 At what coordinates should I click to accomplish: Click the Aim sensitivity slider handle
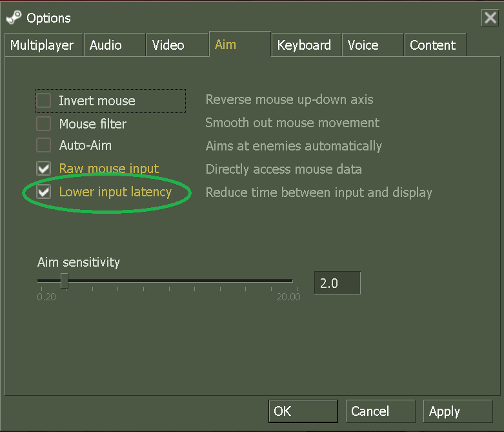pyautogui.click(x=64, y=281)
